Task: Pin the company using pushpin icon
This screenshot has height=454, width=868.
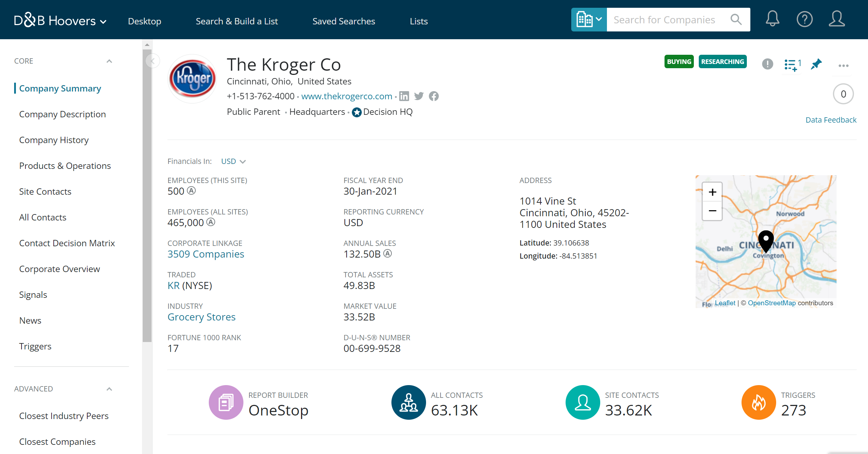Action: pyautogui.click(x=816, y=64)
